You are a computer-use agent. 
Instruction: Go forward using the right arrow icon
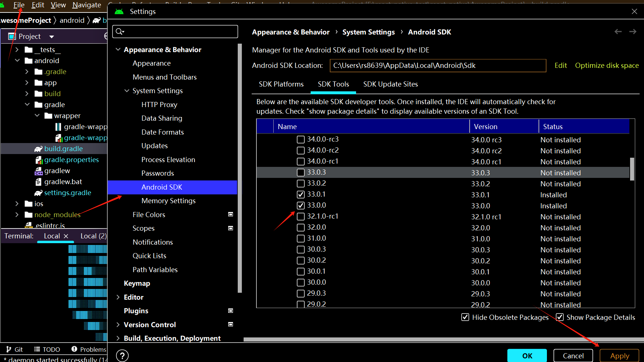coord(633,32)
